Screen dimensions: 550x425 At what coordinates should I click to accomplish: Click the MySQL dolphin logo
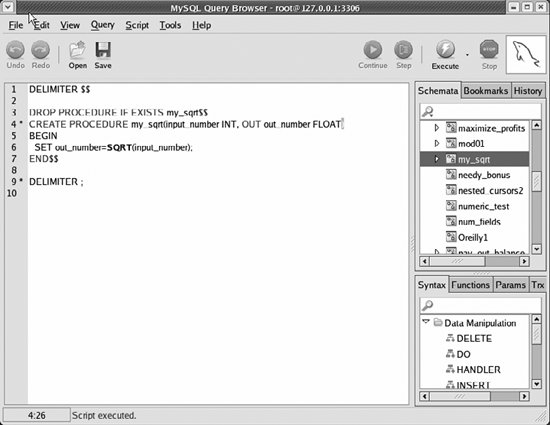coord(526,54)
